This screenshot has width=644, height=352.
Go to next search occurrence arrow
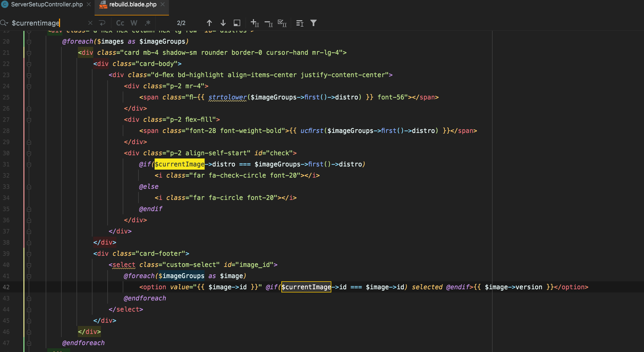[223, 23]
